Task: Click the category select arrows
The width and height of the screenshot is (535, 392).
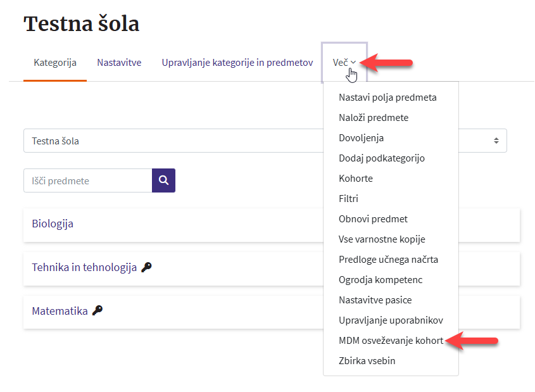Action: click(496, 141)
